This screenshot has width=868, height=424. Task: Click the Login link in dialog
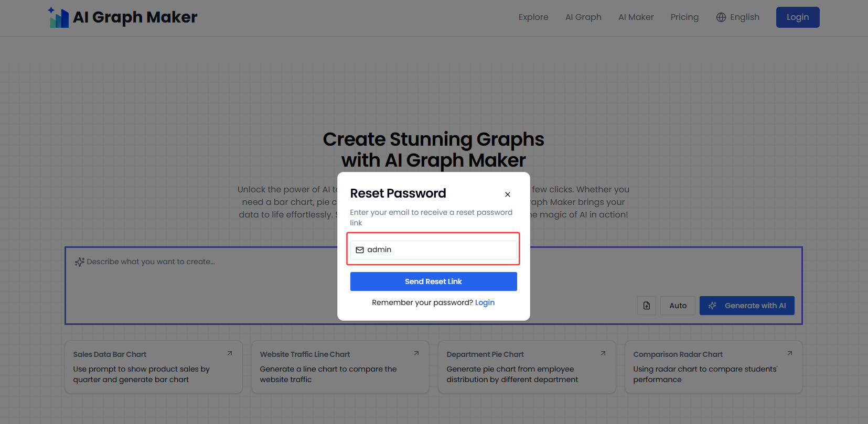click(x=485, y=302)
